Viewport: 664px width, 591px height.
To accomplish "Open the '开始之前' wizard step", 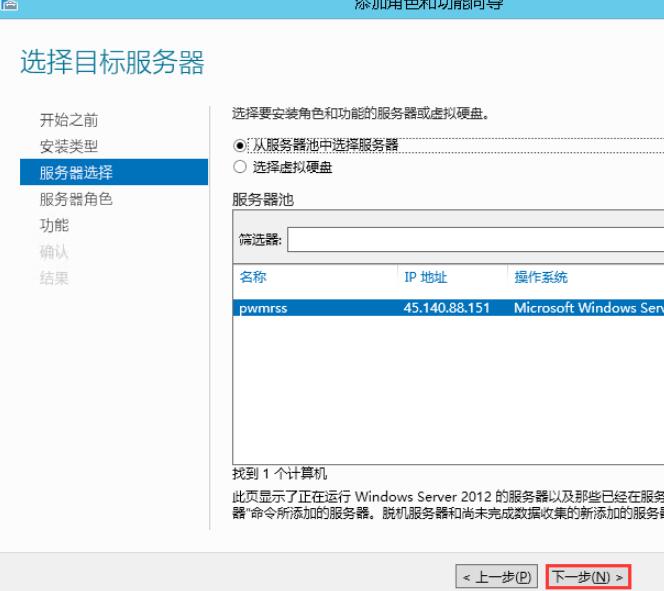I will pyautogui.click(x=69, y=120).
